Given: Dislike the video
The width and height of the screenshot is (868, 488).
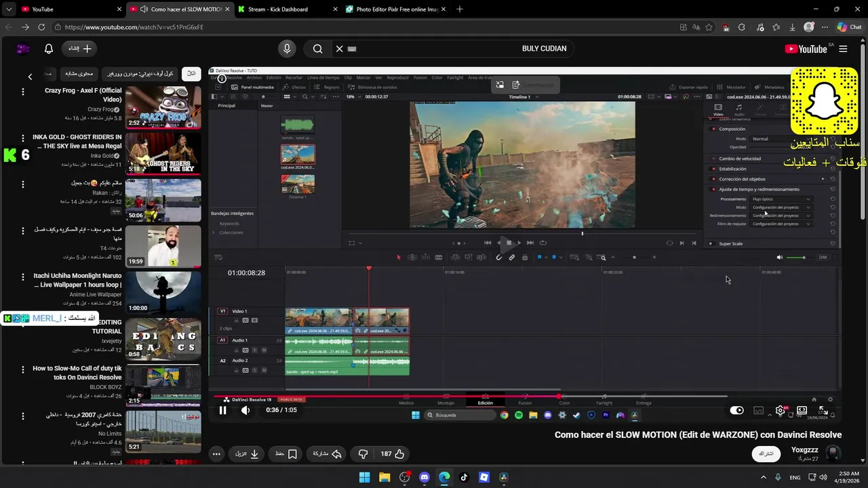Looking at the screenshot, I should [x=363, y=454].
